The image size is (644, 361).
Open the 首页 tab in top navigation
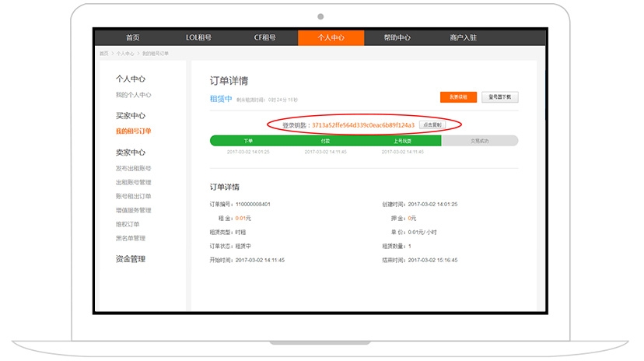click(132, 37)
